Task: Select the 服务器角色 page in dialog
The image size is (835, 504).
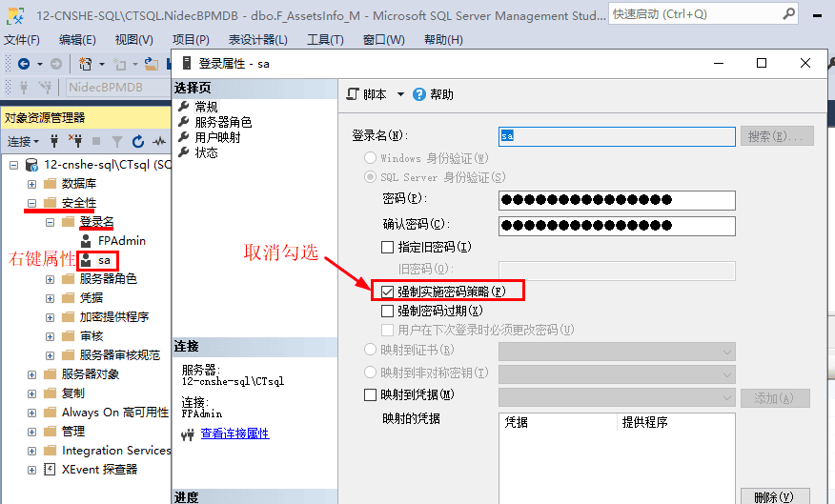Action: tap(223, 122)
